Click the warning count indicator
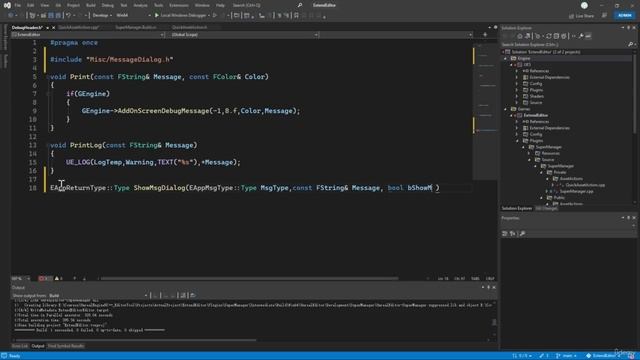 [58, 279]
